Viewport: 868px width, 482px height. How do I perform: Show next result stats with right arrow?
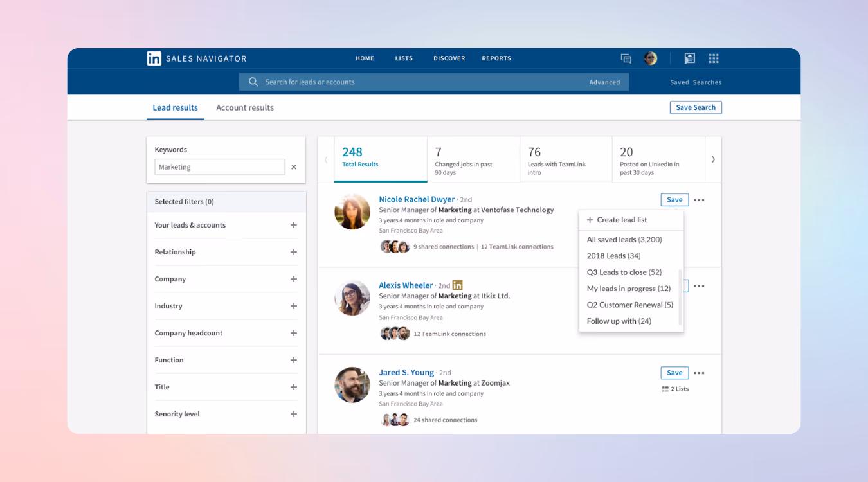click(713, 159)
